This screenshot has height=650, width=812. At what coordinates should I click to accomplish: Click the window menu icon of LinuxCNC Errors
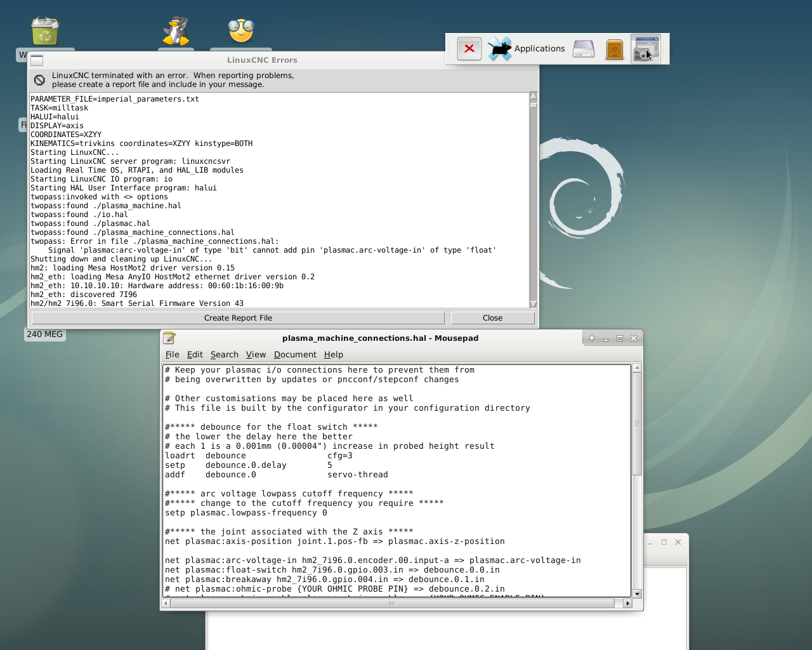[37, 60]
